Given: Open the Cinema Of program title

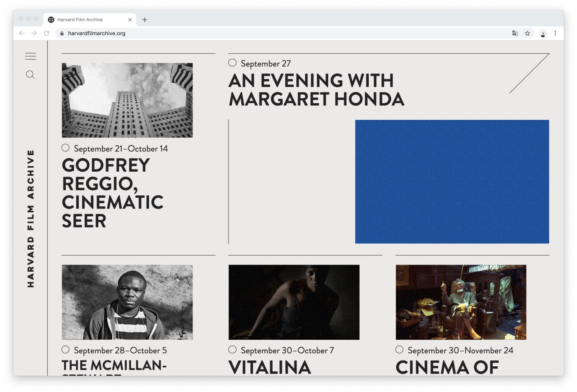Looking at the screenshot, I should [x=447, y=367].
